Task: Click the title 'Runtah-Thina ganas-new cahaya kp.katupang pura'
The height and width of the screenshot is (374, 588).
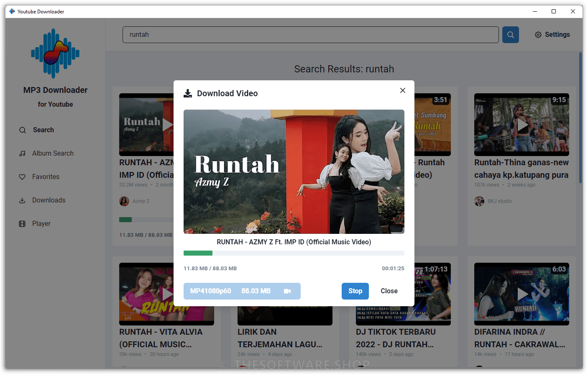Action: pyautogui.click(x=522, y=169)
